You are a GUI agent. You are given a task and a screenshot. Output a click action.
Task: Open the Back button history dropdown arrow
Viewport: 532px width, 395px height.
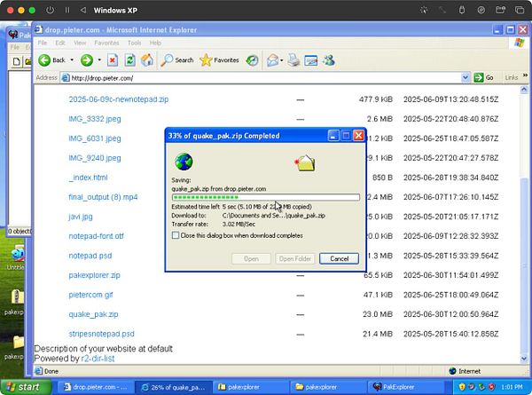tap(72, 60)
